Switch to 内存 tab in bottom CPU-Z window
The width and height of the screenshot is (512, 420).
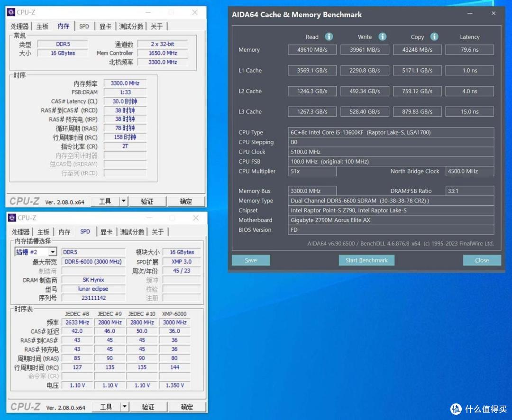point(64,232)
